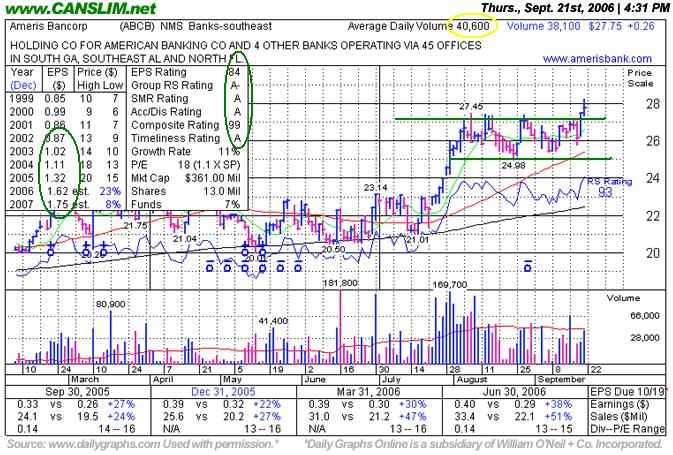The width and height of the screenshot is (673, 455).
Task: Select the Volume 38,100 figure
Action: (x=543, y=26)
